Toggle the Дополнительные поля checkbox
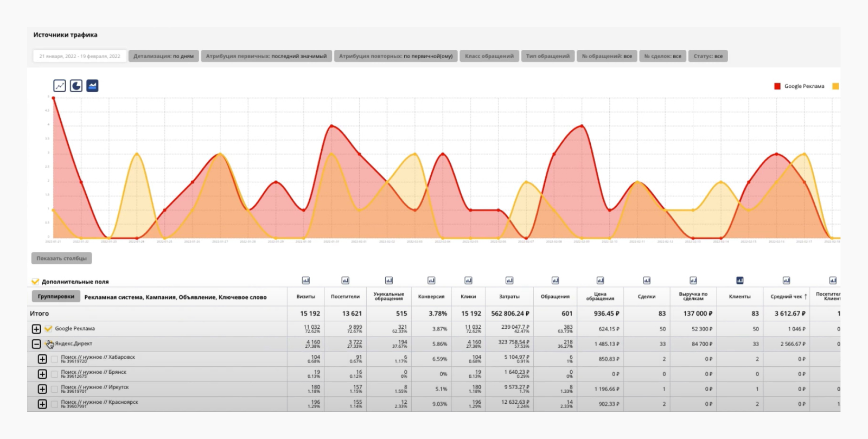The image size is (868, 439). click(x=35, y=282)
